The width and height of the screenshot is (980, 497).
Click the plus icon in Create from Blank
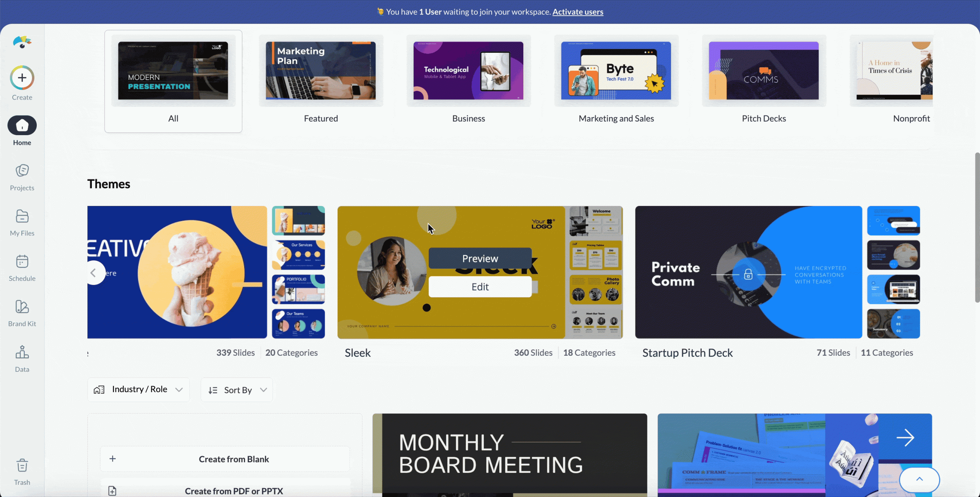click(x=113, y=459)
